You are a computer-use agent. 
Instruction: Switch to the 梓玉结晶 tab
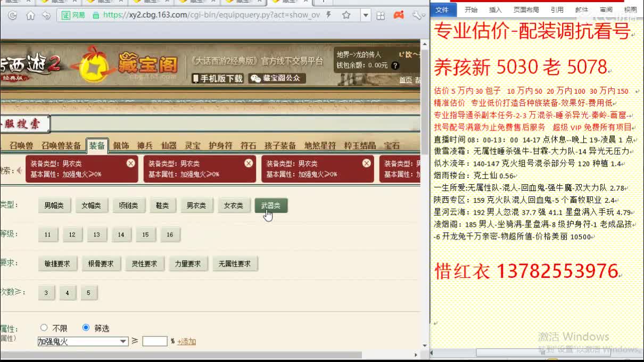click(360, 145)
